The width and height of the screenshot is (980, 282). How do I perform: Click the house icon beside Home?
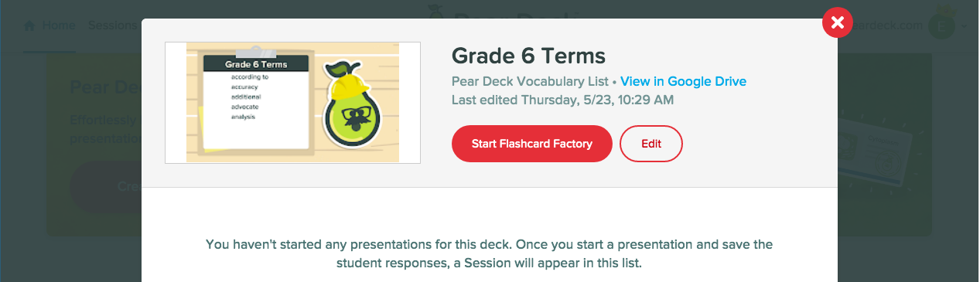(x=30, y=25)
